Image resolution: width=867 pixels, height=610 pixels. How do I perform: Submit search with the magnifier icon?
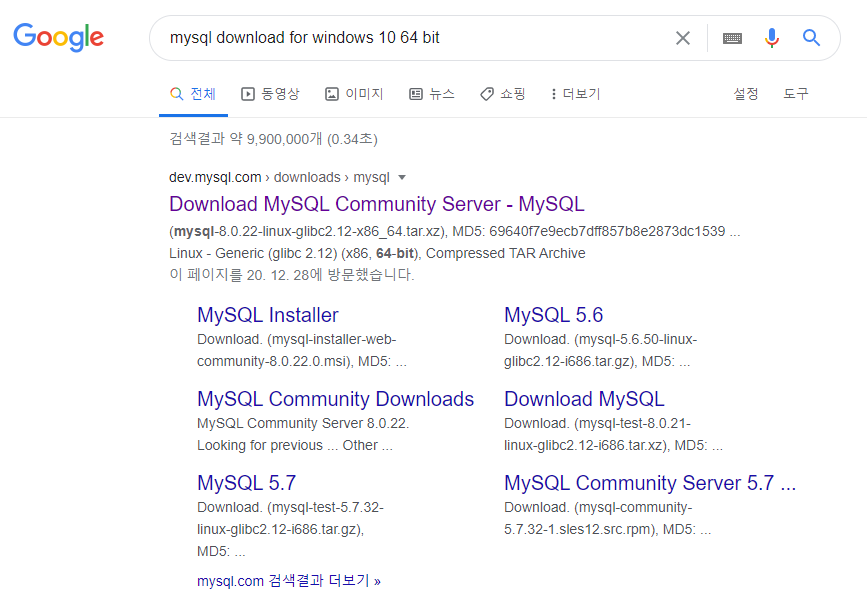point(811,38)
